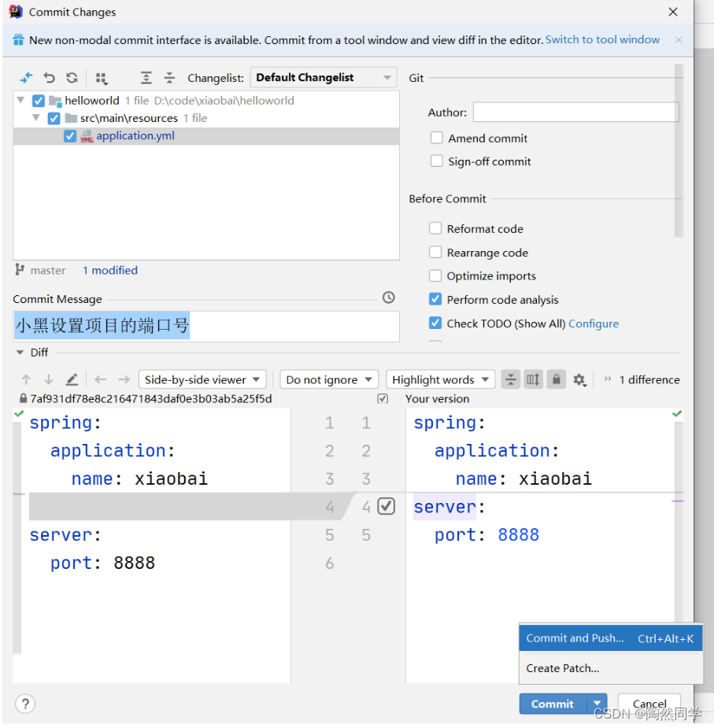Check the Reformat code option
This screenshot has width=714, height=728.
pos(435,228)
